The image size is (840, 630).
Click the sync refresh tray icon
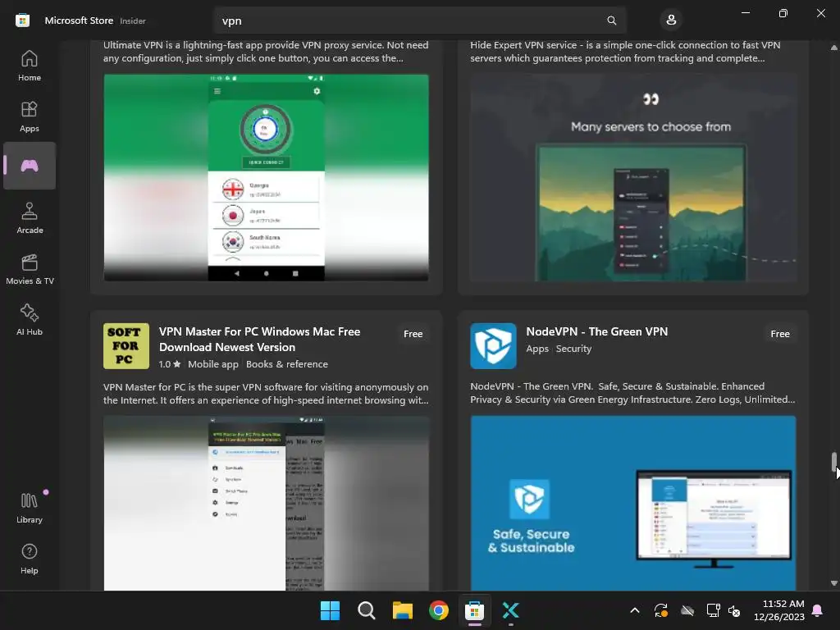tap(661, 610)
